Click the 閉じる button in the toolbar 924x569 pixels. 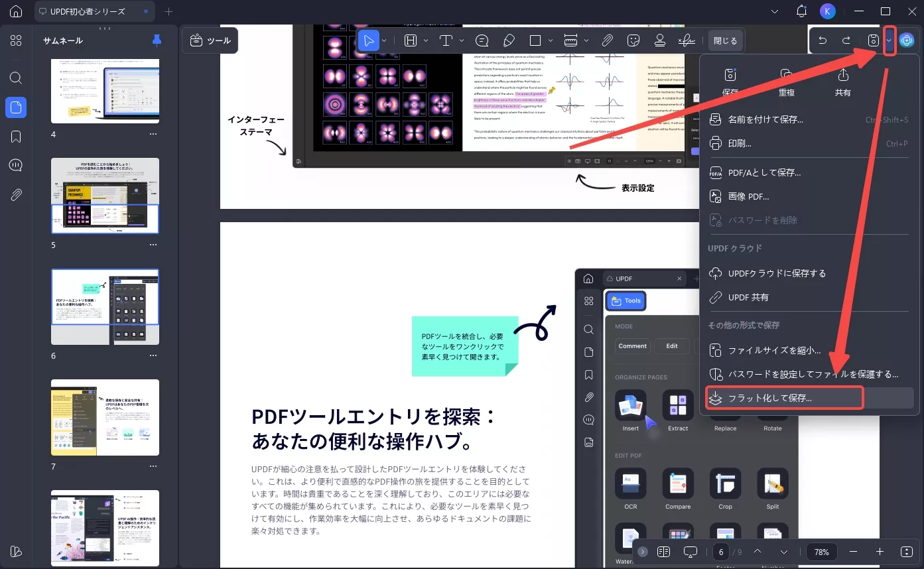pos(725,40)
